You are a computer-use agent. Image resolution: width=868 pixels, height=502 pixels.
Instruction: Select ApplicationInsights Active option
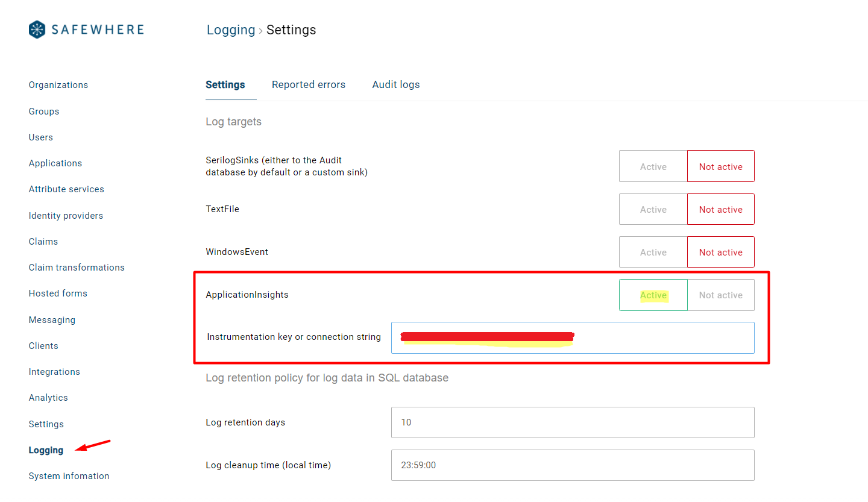653,295
